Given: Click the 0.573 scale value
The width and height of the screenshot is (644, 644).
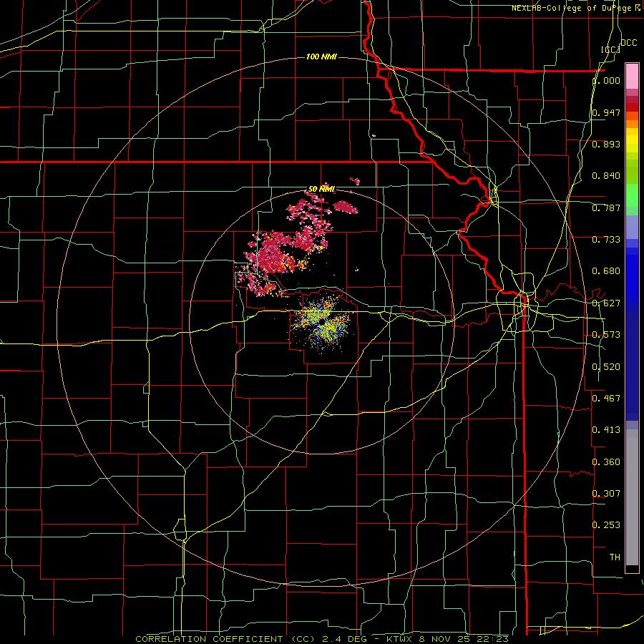Looking at the screenshot, I should click(606, 335).
